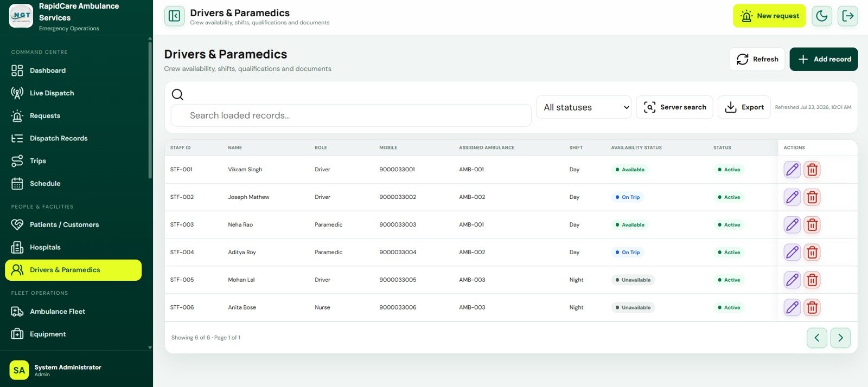868x387 pixels.
Task: Focus the Search loaded records field
Action: coord(351,115)
